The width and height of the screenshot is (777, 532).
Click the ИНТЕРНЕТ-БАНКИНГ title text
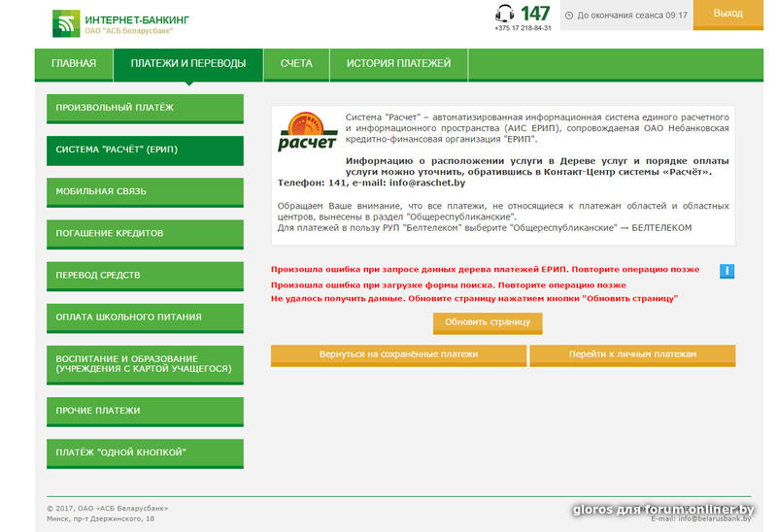tap(137, 19)
